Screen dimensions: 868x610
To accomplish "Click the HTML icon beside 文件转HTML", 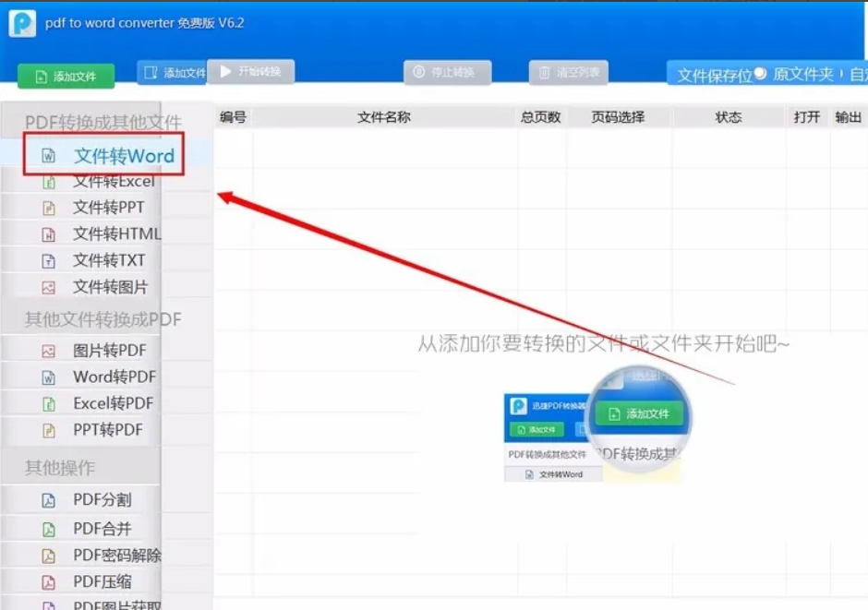I will pyautogui.click(x=49, y=234).
